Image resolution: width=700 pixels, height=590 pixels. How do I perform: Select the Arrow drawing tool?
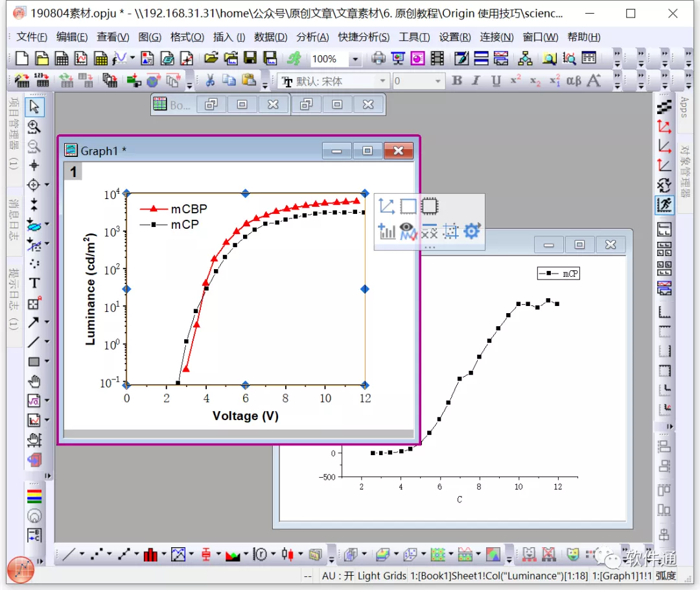34,322
